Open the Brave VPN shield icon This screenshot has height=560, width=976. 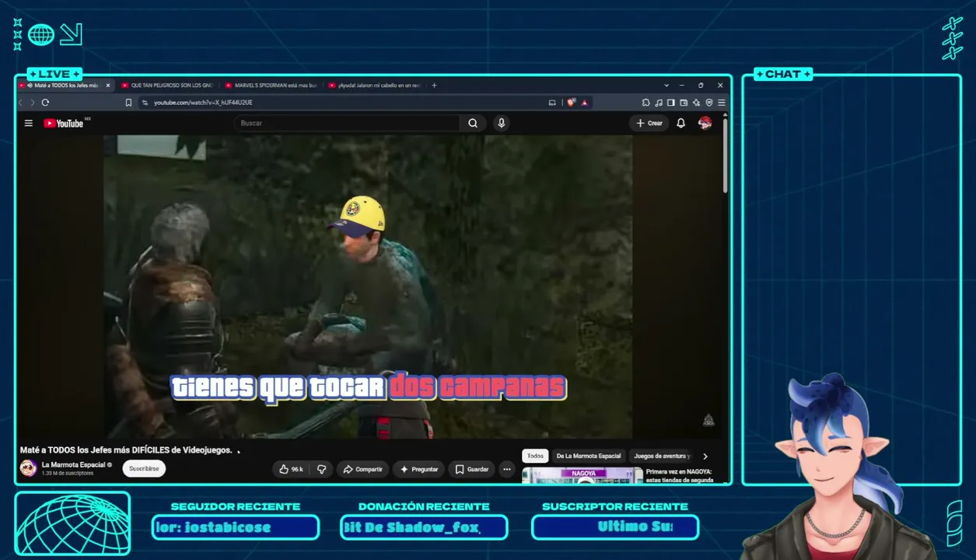[x=708, y=103]
